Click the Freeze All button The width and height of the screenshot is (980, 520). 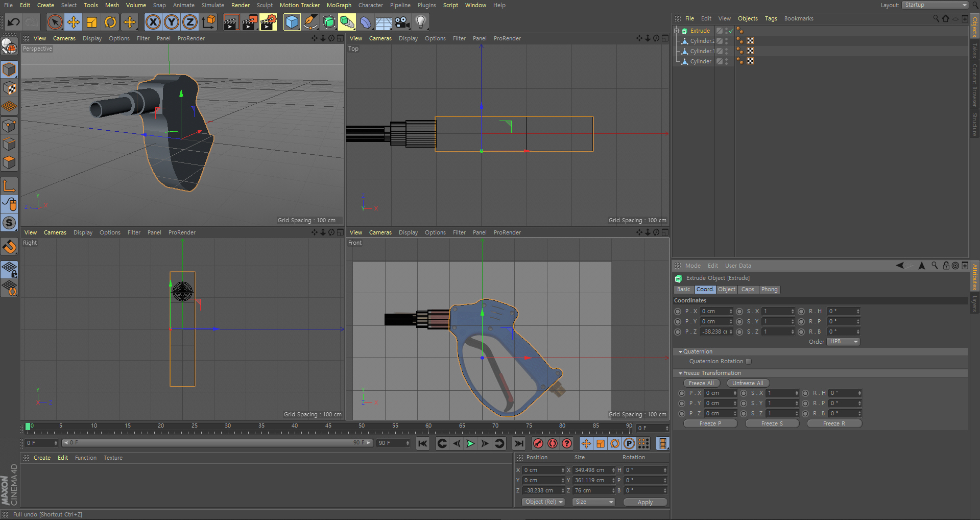point(701,383)
